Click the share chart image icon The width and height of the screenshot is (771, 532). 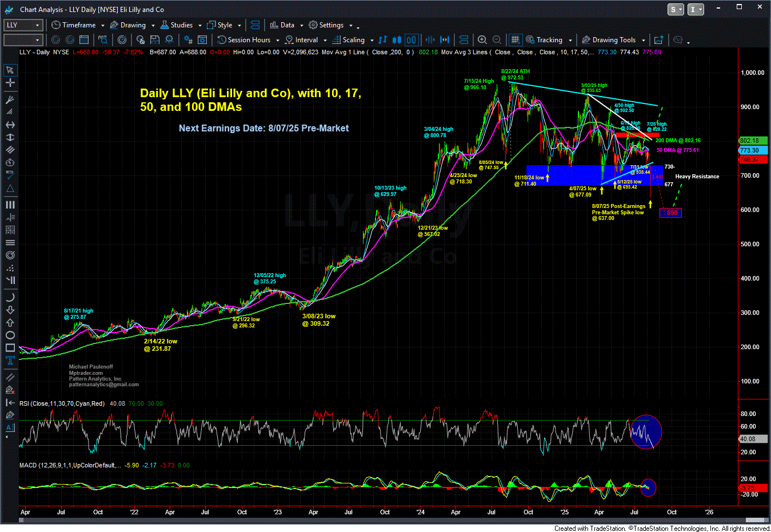(x=658, y=40)
